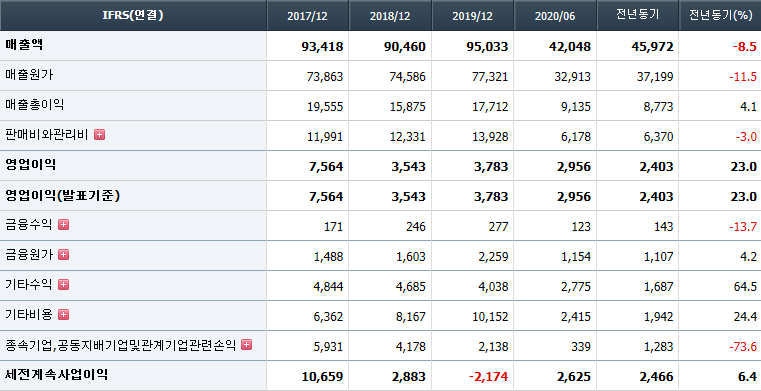The image size is (761, 391).
Task: Select the 기타비용 row label
Action: tap(29, 315)
